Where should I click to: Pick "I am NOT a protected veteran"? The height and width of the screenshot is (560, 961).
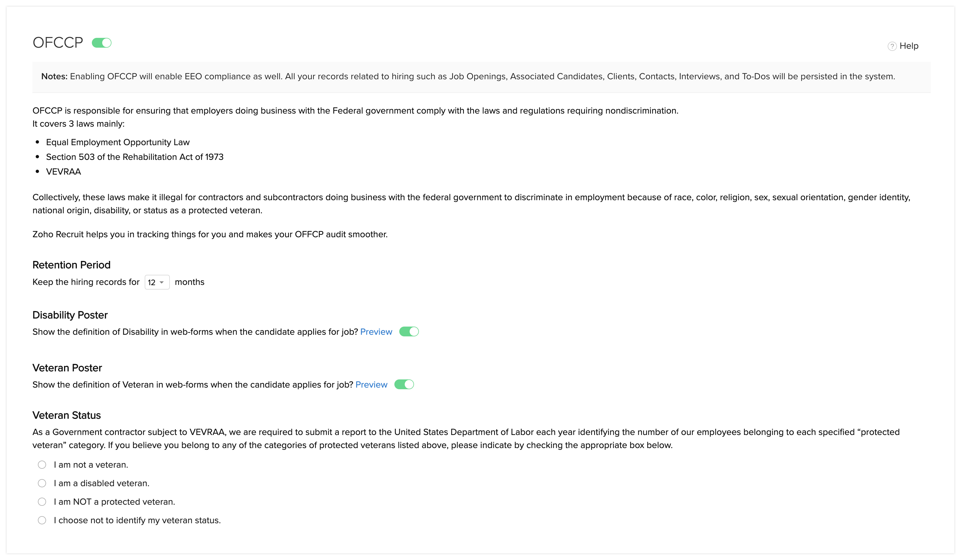coord(42,502)
